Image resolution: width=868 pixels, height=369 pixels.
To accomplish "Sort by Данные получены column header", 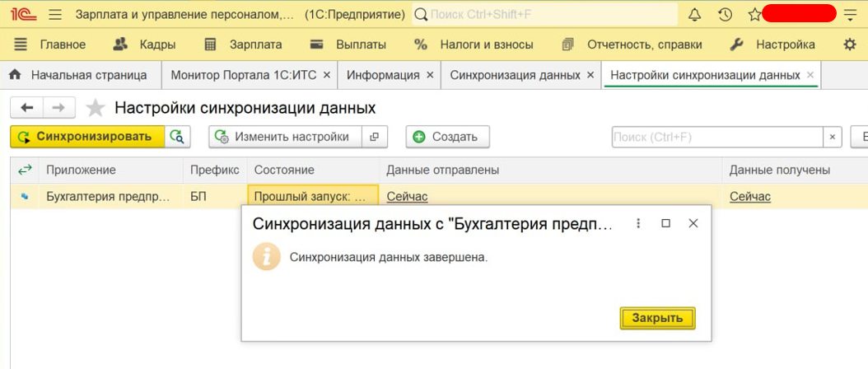I will [795, 170].
